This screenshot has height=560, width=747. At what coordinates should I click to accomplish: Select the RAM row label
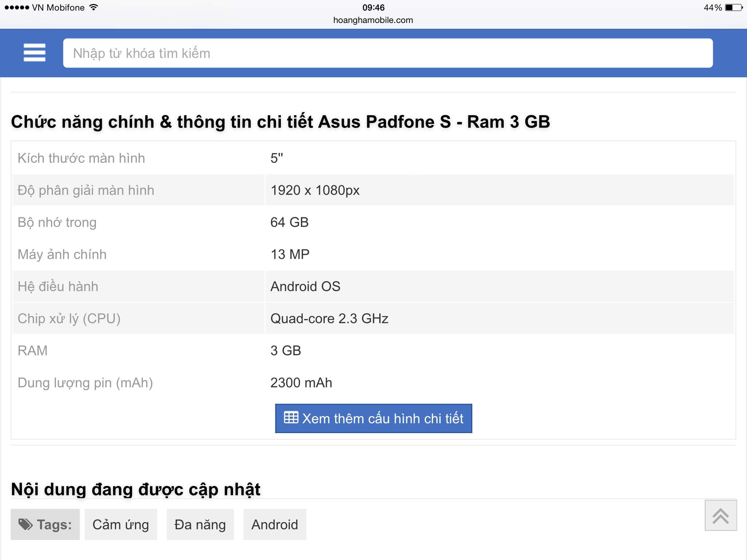pyautogui.click(x=32, y=351)
